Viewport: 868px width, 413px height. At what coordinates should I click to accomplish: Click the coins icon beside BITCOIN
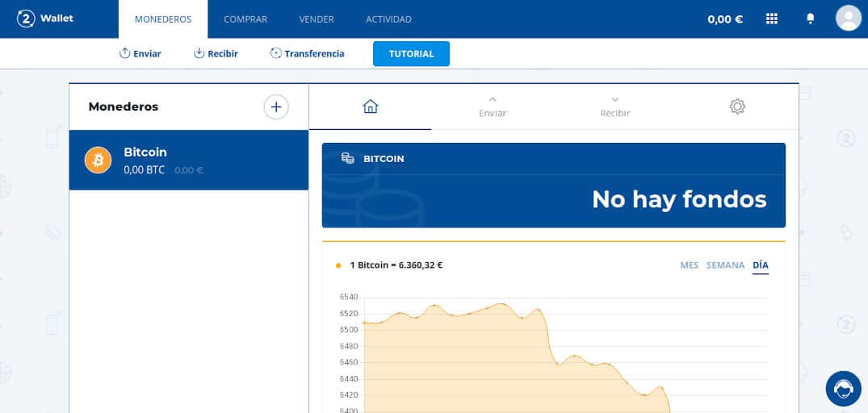pyautogui.click(x=348, y=158)
